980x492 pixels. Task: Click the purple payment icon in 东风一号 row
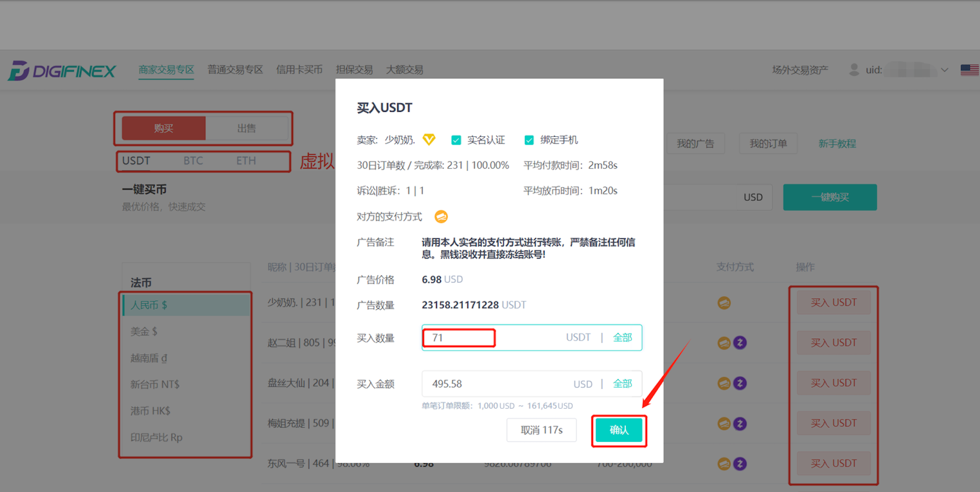740,464
